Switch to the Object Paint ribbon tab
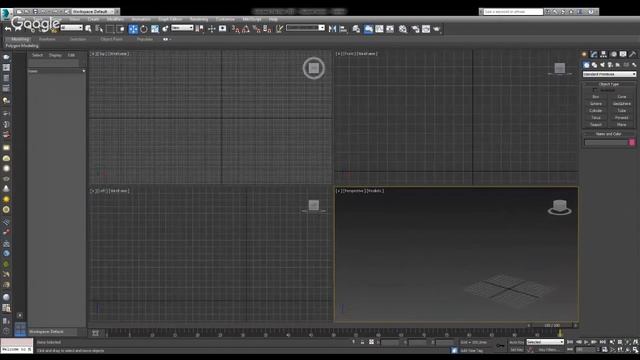The height and width of the screenshot is (360, 640). (x=111, y=39)
